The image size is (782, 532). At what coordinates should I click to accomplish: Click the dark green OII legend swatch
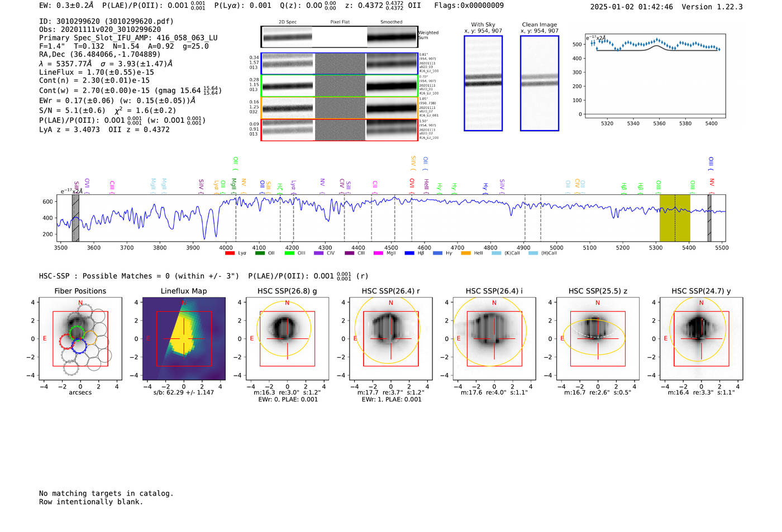coord(260,253)
